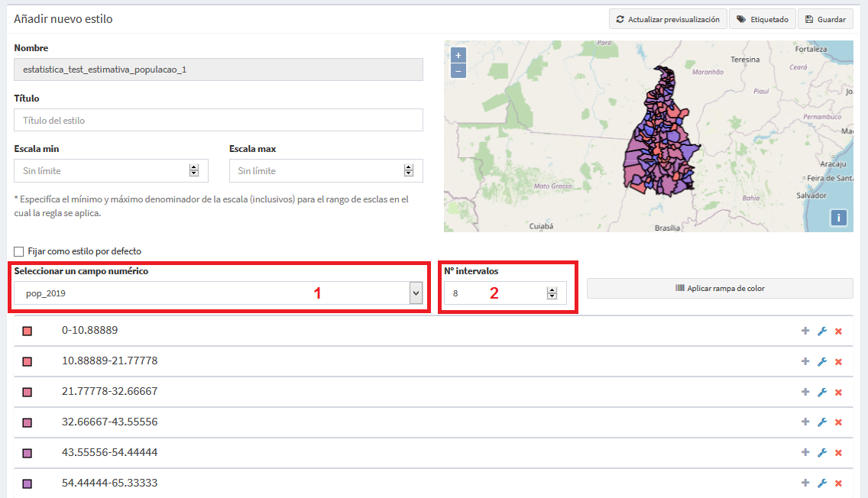Focus the Título del estilo field
The image size is (868, 498).
tap(219, 120)
